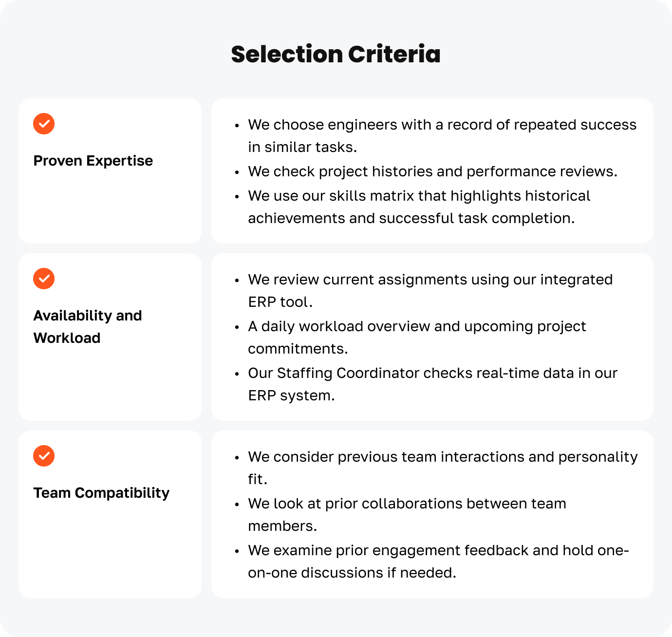Click the orange checkmark above Team Compatibility
672x637 pixels.
(44, 456)
